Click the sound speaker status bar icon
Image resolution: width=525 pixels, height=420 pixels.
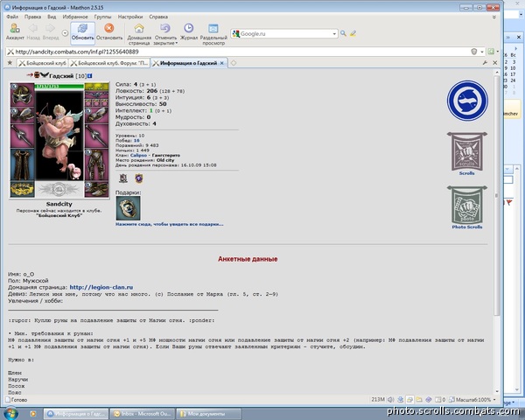coord(391,400)
